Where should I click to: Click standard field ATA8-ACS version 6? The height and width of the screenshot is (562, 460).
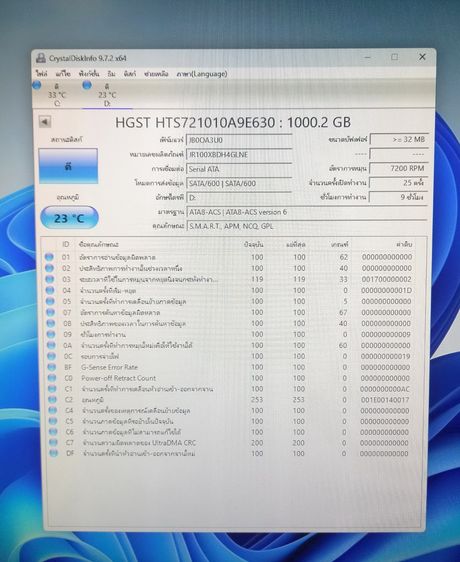(307, 212)
